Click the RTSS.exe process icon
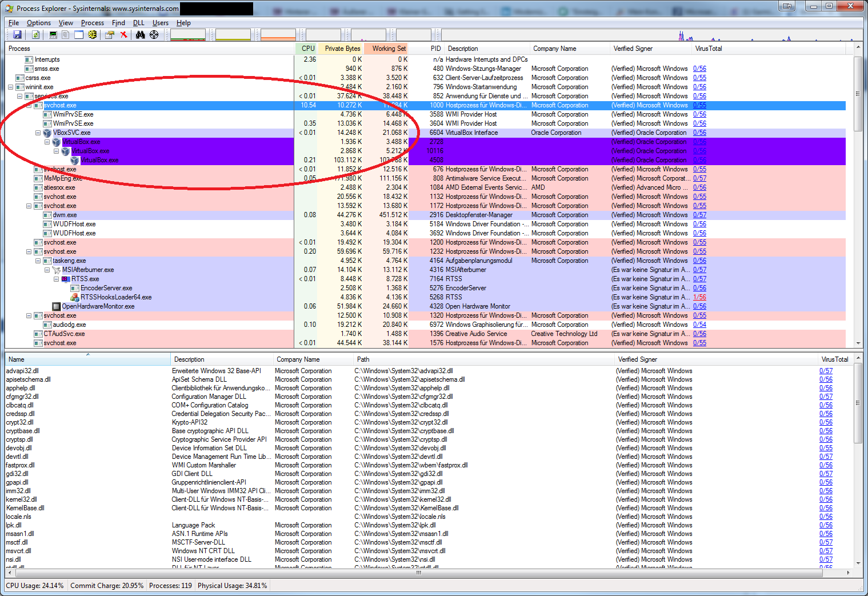The width and height of the screenshot is (868, 596). (x=66, y=279)
